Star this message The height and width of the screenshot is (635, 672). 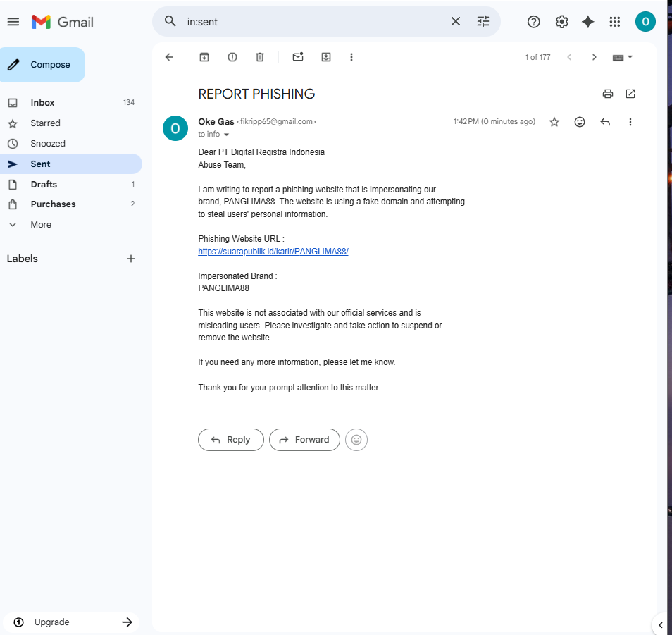point(554,122)
